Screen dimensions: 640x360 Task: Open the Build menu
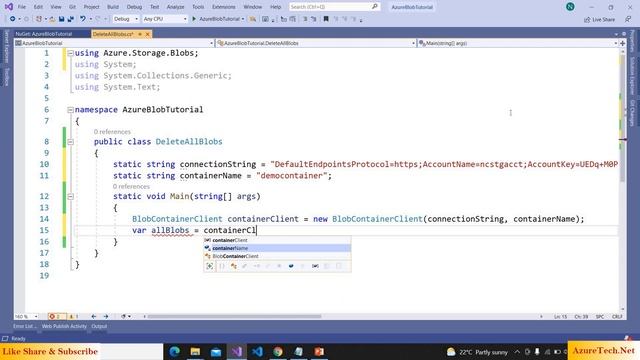(x=113, y=7)
